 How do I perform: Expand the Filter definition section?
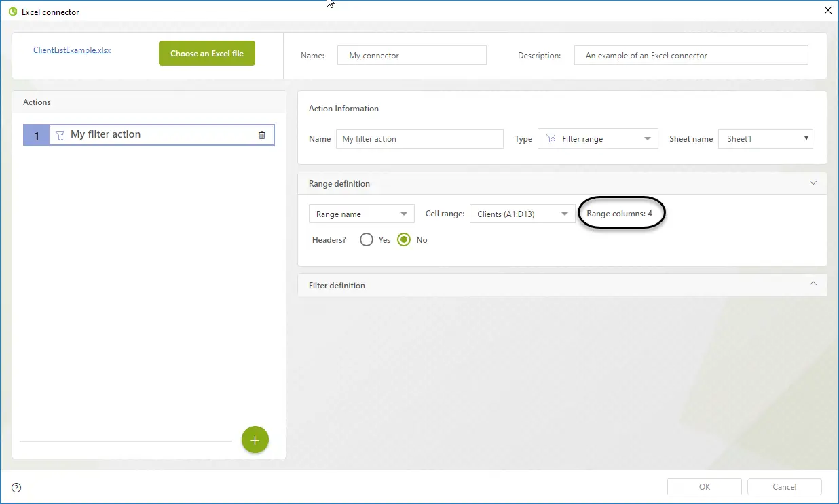click(x=813, y=284)
